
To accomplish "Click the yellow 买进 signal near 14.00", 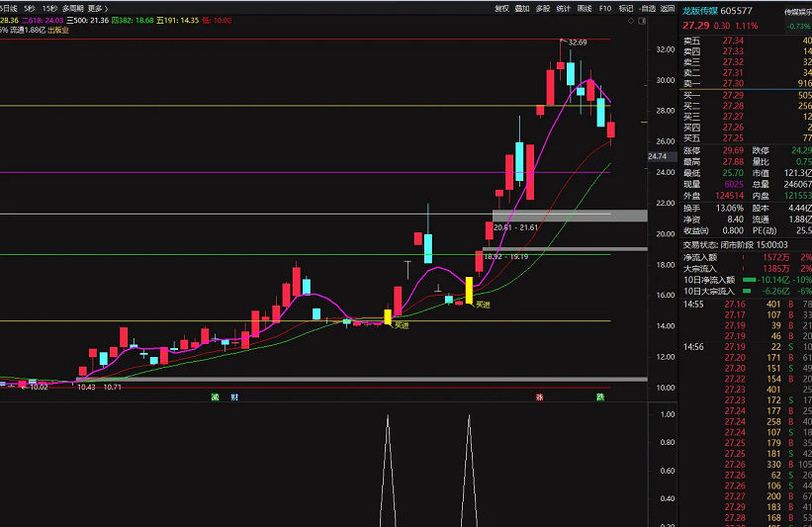I will [x=402, y=325].
